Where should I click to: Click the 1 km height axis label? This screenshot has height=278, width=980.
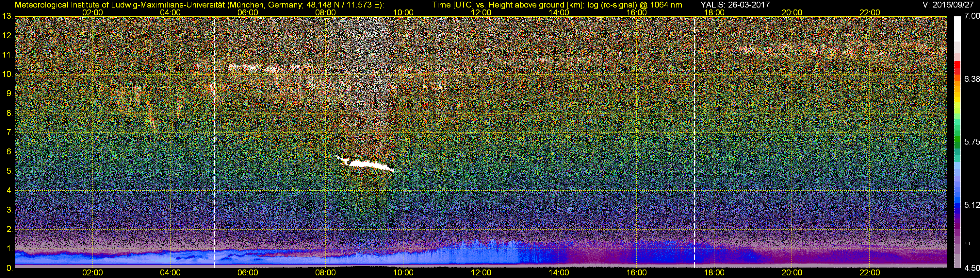coord(9,249)
